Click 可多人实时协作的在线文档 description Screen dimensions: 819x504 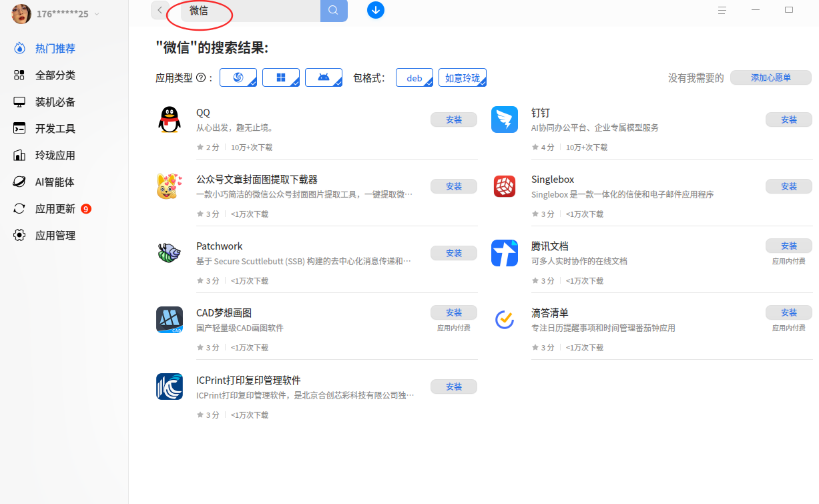[x=579, y=261]
